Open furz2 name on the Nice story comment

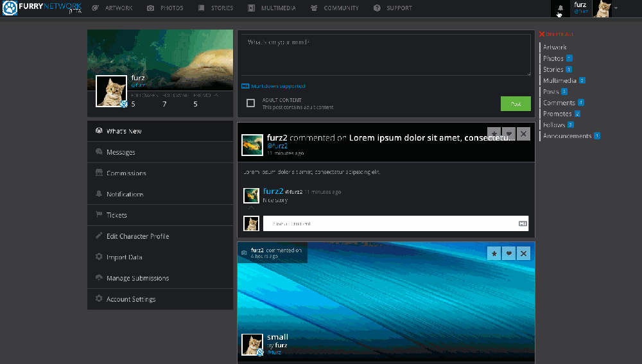(273, 191)
